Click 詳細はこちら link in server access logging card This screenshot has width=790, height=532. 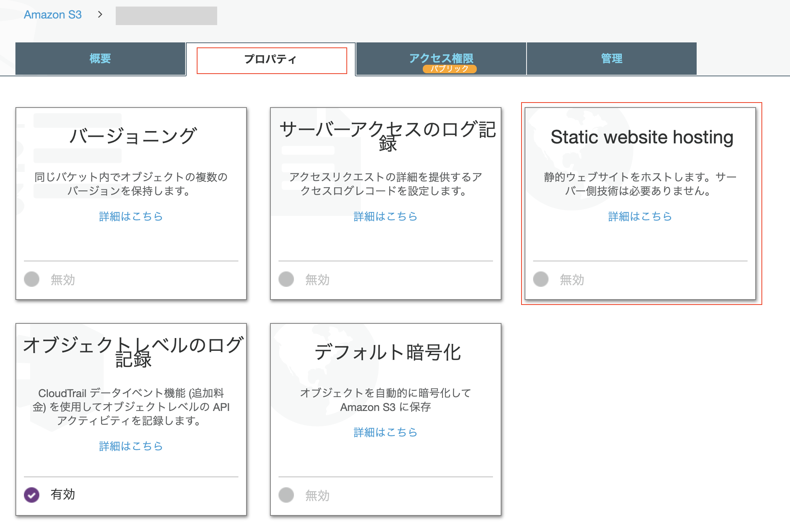point(386,216)
